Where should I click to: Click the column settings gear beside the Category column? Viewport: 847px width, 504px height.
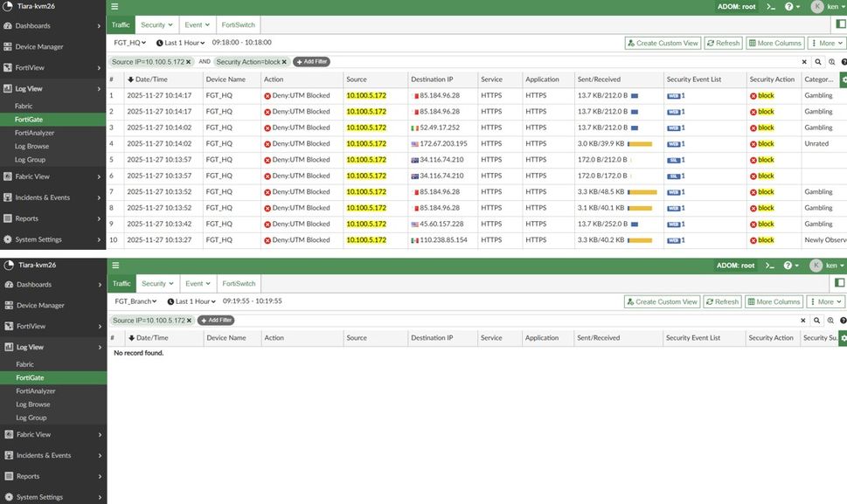click(843, 79)
